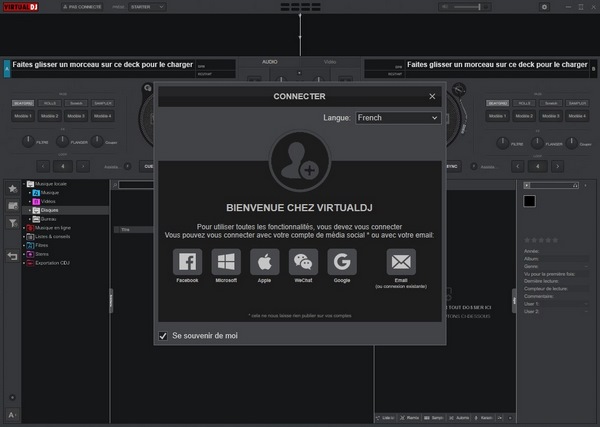Click the Filtre knob on left deck
The height and width of the screenshot is (427, 600).
click(x=28, y=142)
